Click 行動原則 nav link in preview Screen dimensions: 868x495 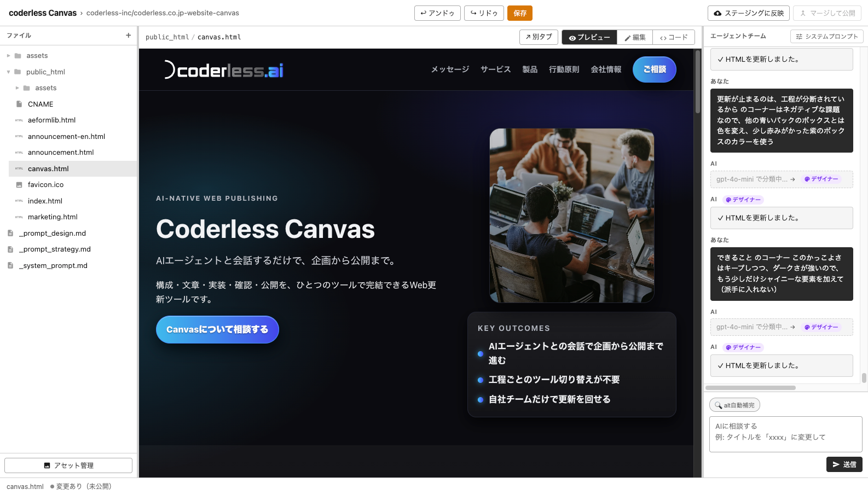564,69
